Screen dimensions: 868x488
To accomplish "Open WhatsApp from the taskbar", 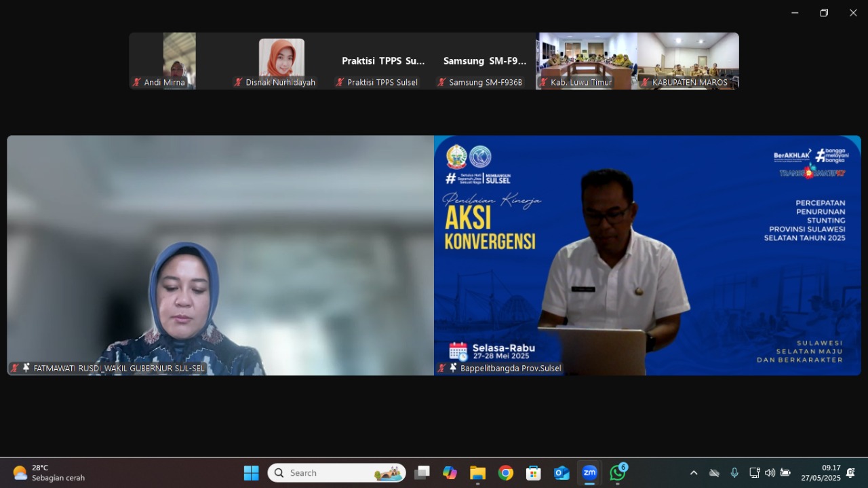I will pos(617,473).
